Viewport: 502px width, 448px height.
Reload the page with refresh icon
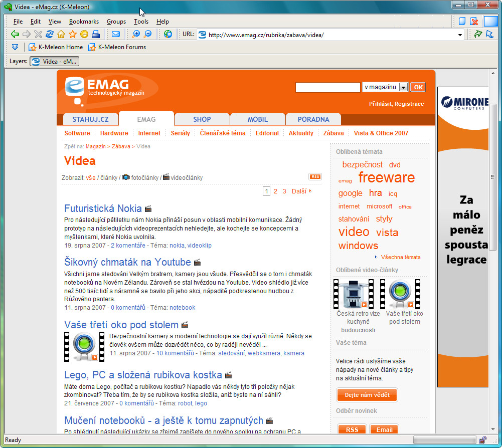coord(50,34)
